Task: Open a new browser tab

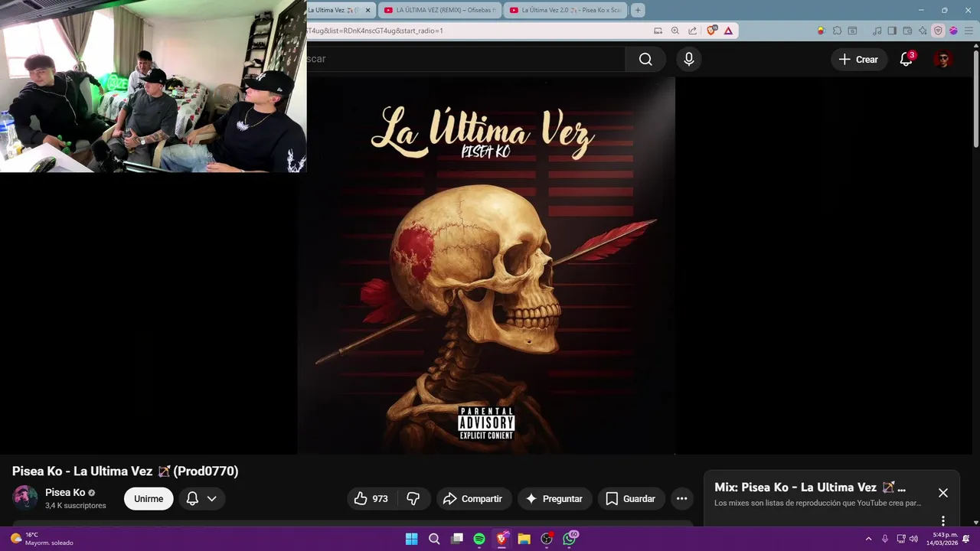Action: [x=638, y=10]
